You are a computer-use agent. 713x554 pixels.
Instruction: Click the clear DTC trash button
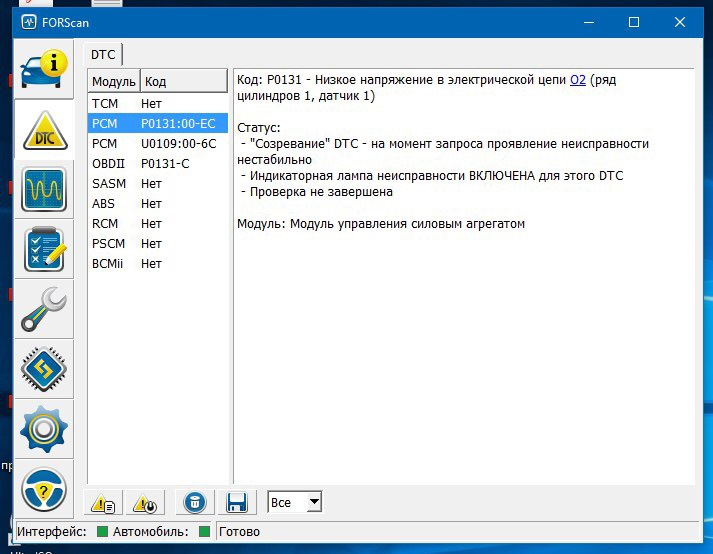pos(195,503)
